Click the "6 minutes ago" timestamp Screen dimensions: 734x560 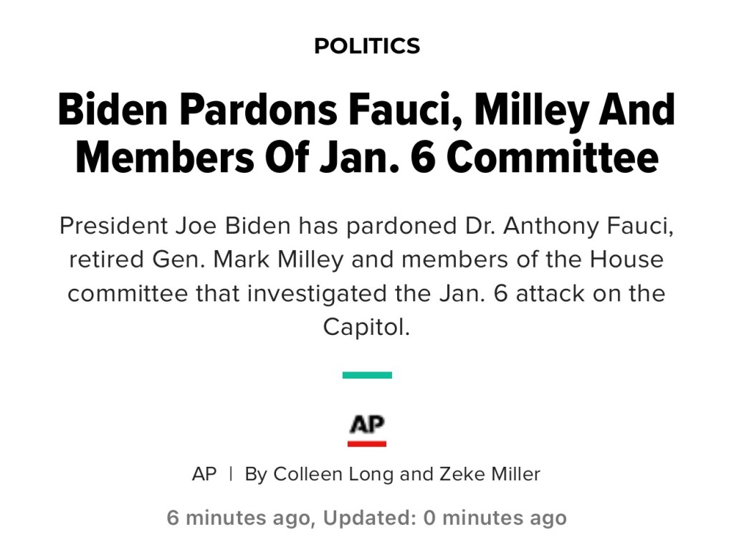click(x=240, y=518)
